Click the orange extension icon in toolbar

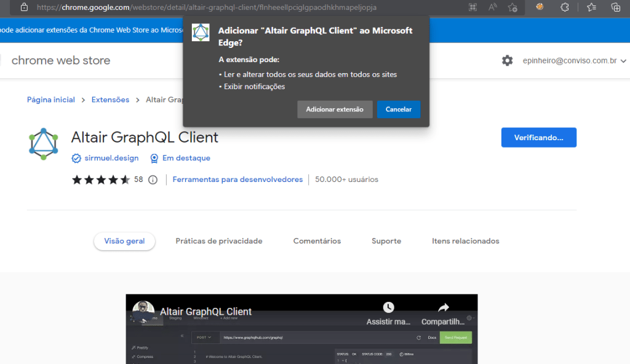(x=540, y=7)
